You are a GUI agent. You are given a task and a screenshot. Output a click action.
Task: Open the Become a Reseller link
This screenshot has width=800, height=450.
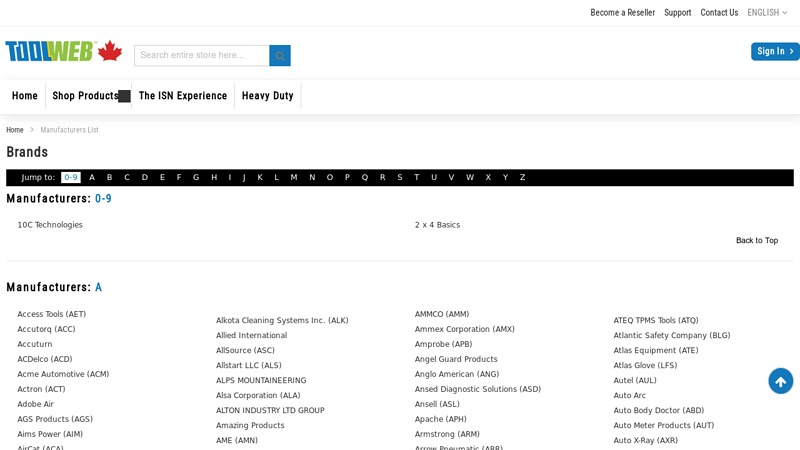pos(622,13)
